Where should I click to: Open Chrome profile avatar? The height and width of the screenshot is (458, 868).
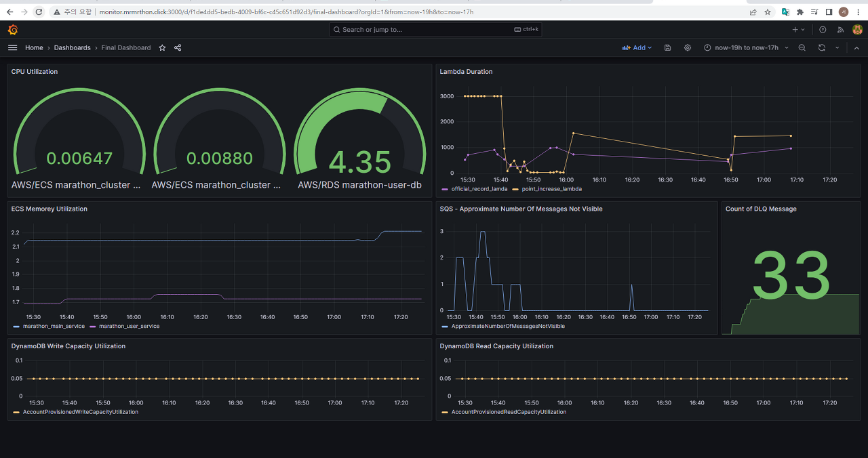[844, 12]
